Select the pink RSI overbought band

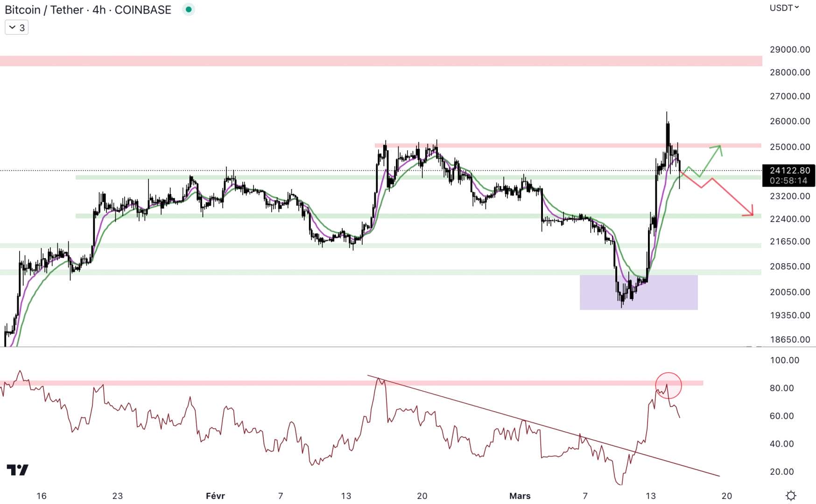tap(352, 383)
